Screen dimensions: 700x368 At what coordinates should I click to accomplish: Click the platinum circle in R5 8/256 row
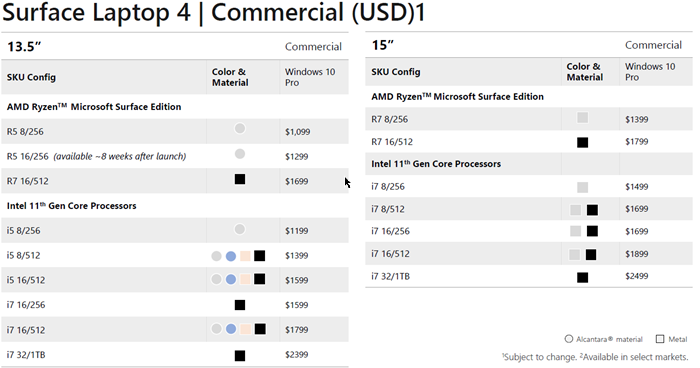click(x=240, y=129)
